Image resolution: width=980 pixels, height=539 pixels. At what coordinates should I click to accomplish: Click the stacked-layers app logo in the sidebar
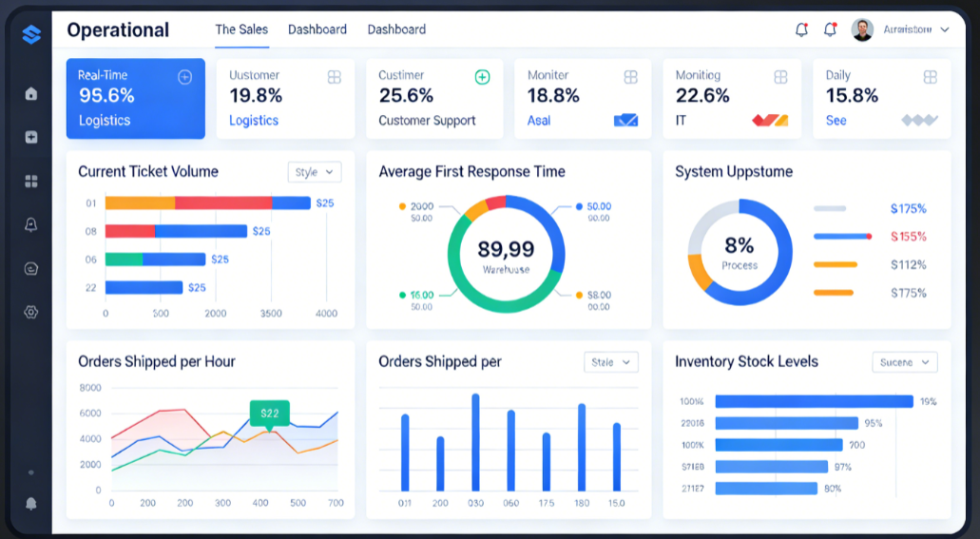click(31, 35)
